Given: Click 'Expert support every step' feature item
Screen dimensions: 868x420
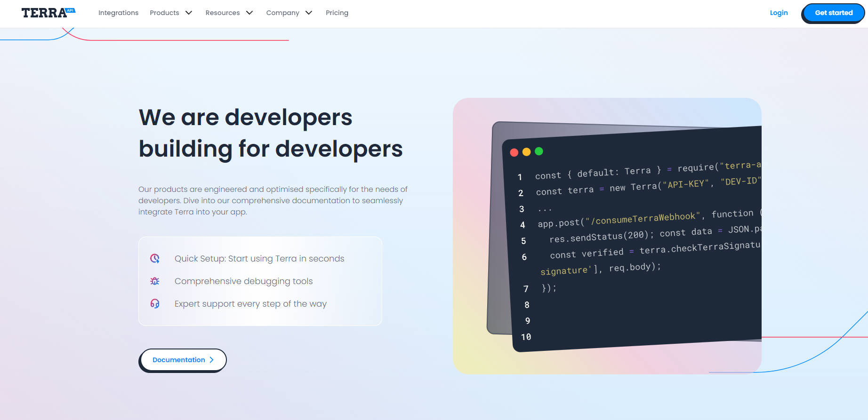Looking at the screenshot, I should (x=250, y=303).
